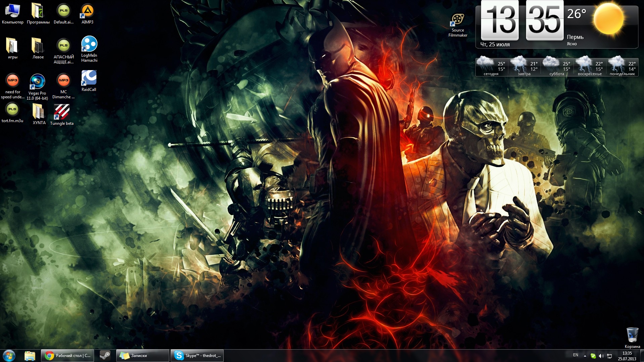644x362 pixels.
Task: Select the воскресенье forecast day
Action: coord(590,66)
